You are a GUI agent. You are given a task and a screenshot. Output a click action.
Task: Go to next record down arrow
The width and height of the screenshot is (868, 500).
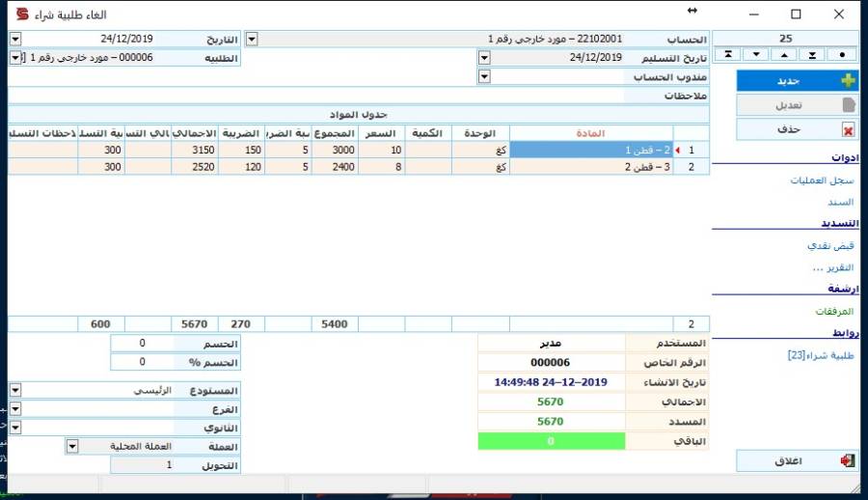coord(756,54)
